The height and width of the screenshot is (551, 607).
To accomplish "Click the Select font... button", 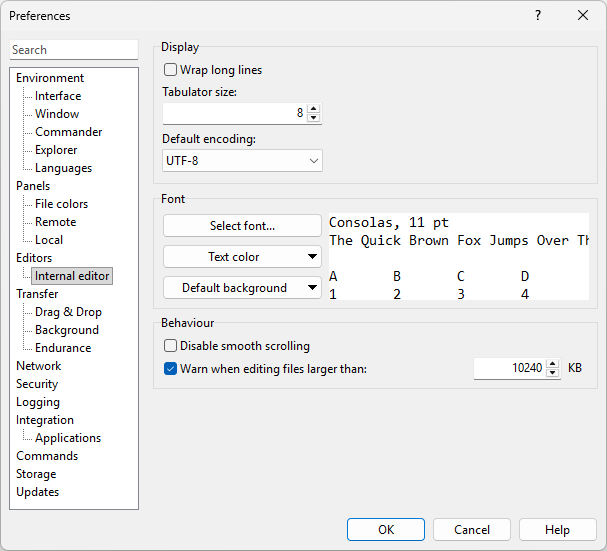I will click(242, 226).
